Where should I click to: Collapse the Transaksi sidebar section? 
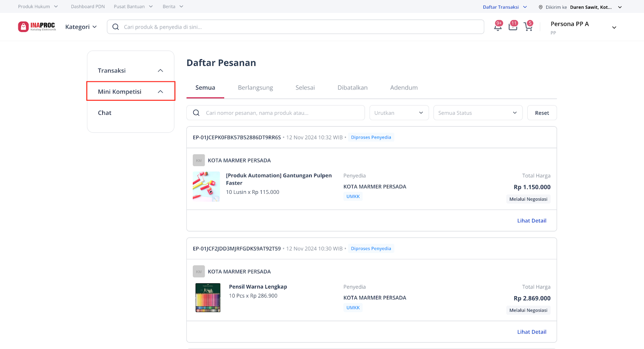point(160,71)
